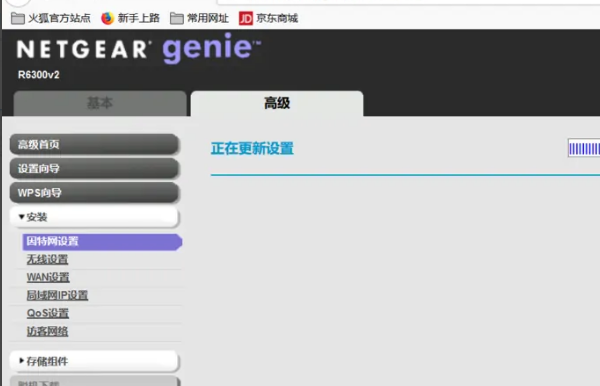Open the 京东商城 JD bookmark
Screen dimensions: 600x386
click(x=268, y=18)
